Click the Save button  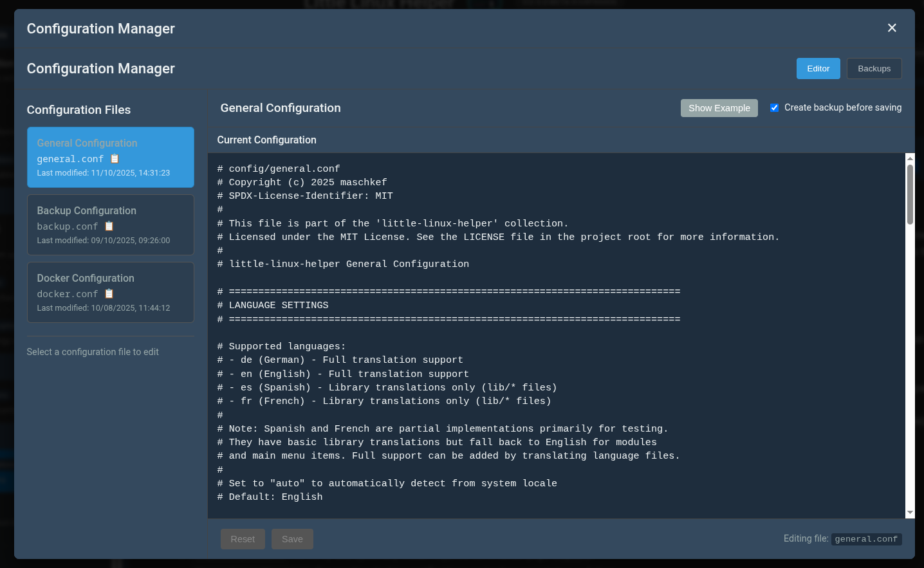tap(292, 539)
